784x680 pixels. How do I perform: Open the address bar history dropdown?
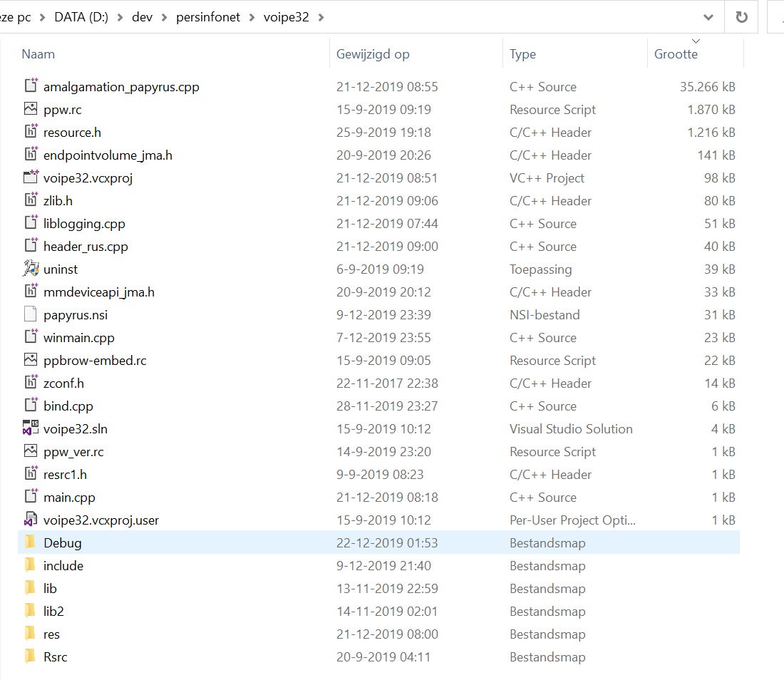[708, 17]
